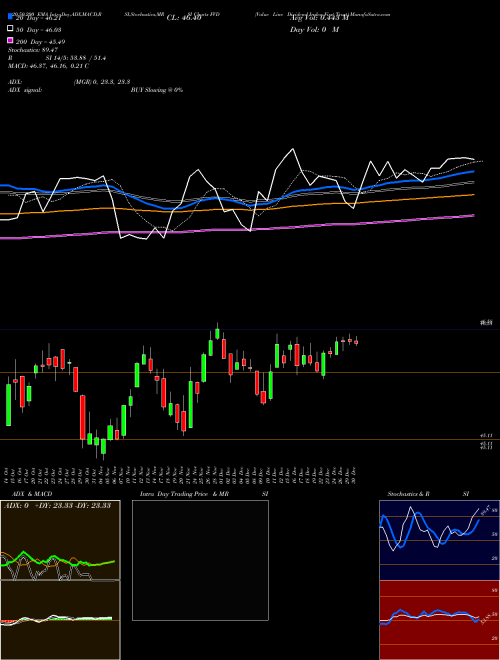Viewport: 500px width, 660px height.
Task: Click the white 50 Day legend swatch
Action: click(10, 29)
